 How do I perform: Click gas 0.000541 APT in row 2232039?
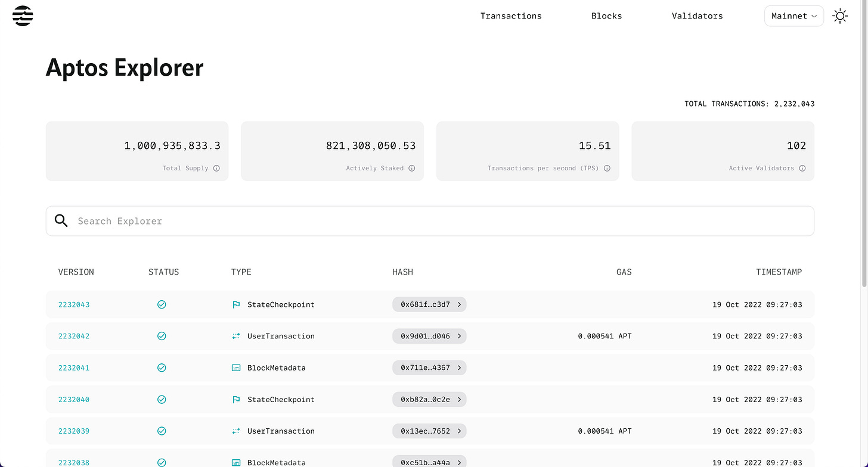[604, 431]
